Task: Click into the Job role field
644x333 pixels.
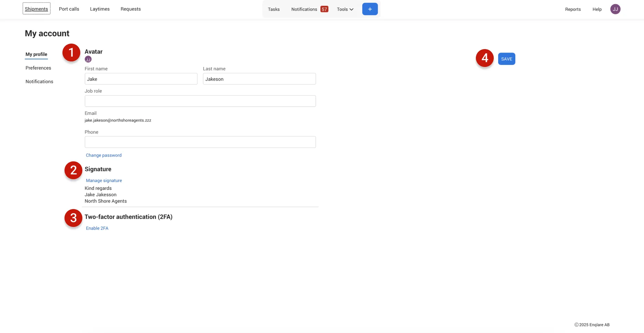Action: pyautogui.click(x=200, y=101)
